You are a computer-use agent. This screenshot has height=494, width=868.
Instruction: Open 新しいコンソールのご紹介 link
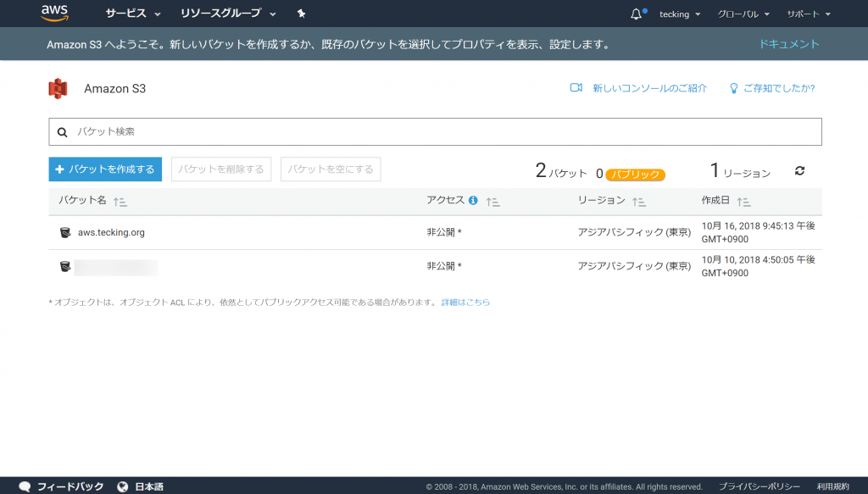tap(650, 88)
